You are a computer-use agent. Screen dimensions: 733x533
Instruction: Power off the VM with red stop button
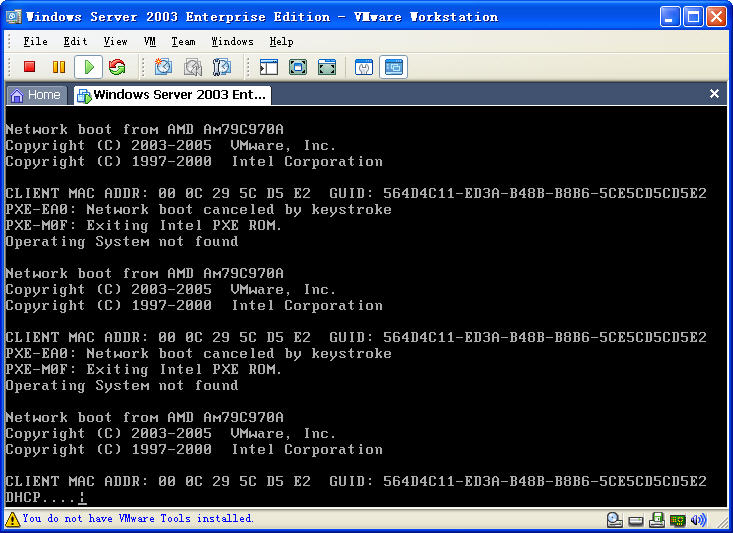(x=29, y=67)
